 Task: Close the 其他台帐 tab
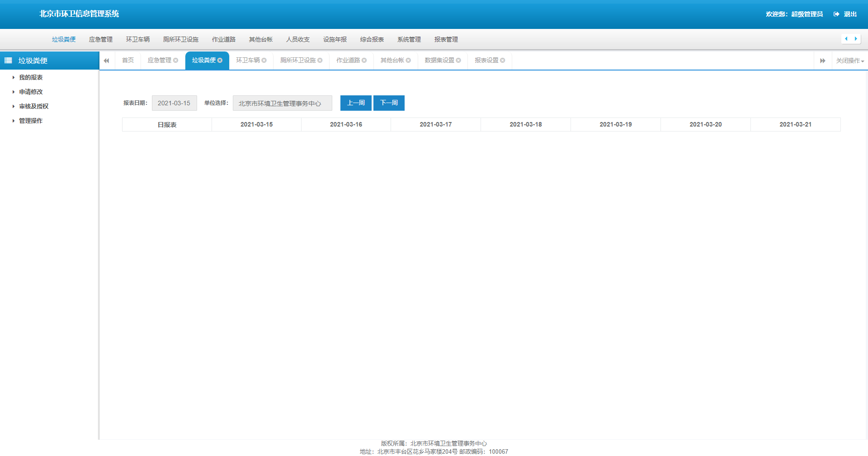click(x=408, y=61)
